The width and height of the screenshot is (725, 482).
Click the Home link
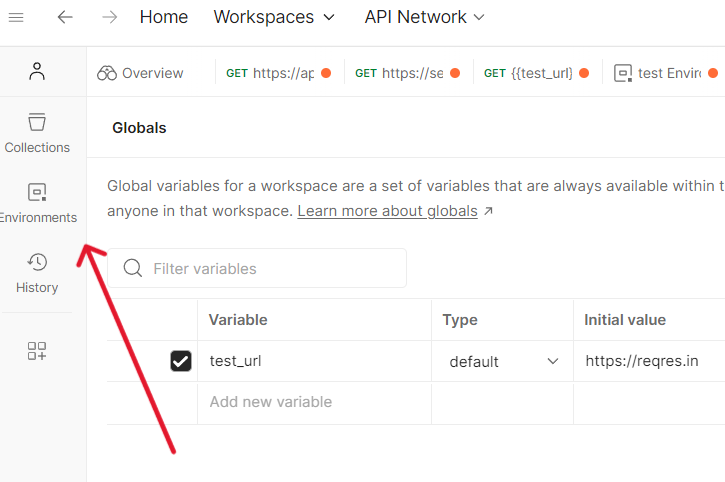(164, 17)
